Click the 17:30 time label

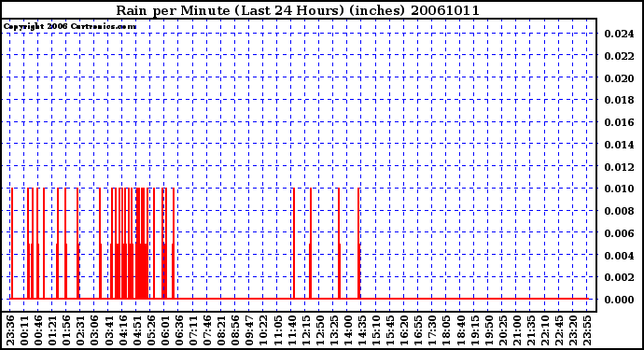[x=431, y=330]
